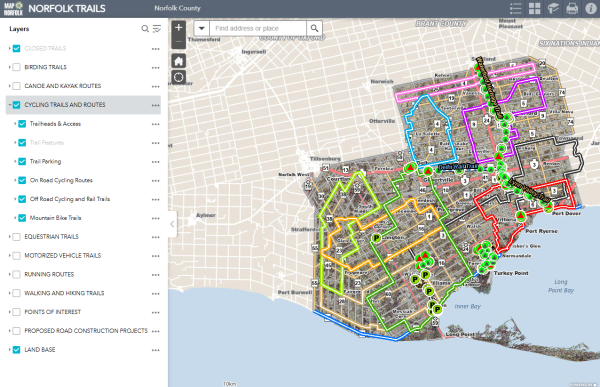Check the Equestrian Trails layer box
Image resolution: width=600 pixels, height=387 pixels.
coord(16,237)
